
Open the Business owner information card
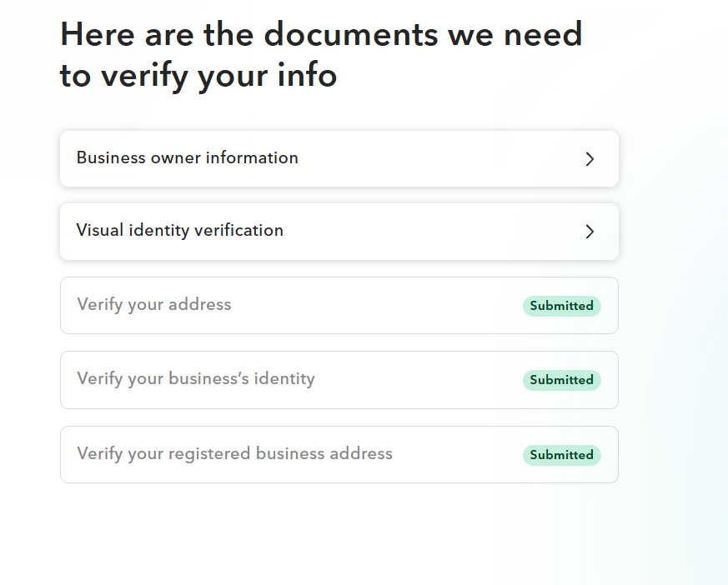click(x=339, y=158)
